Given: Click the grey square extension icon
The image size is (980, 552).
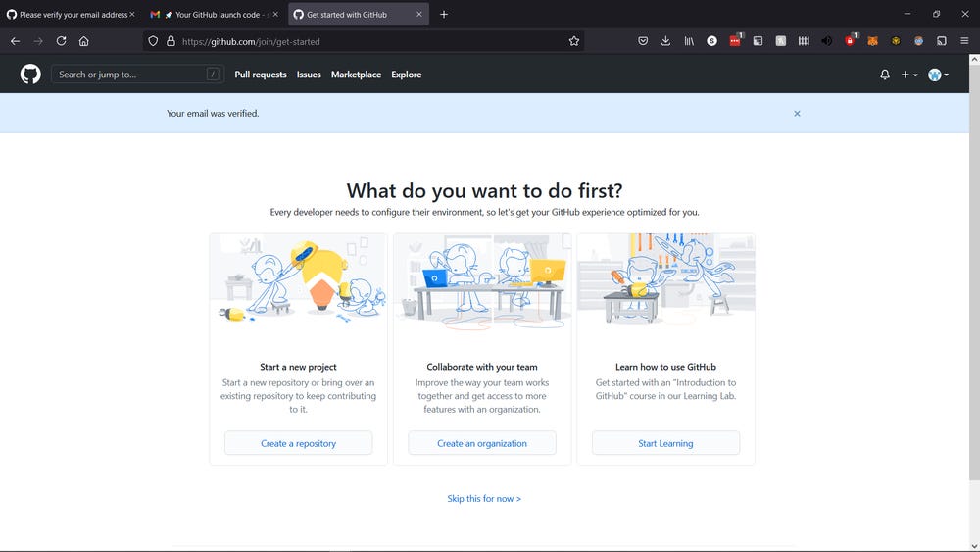Looking at the screenshot, I should [x=781, y=41].
